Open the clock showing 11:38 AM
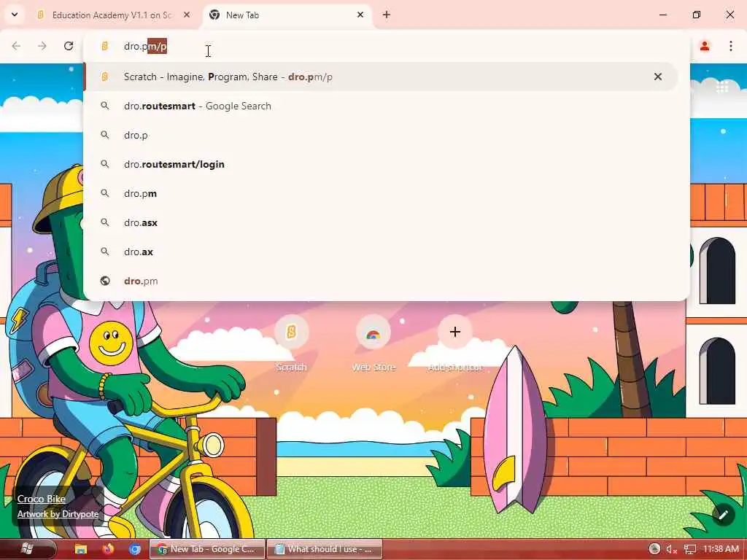747x560 pixels. tap(721, 549)
